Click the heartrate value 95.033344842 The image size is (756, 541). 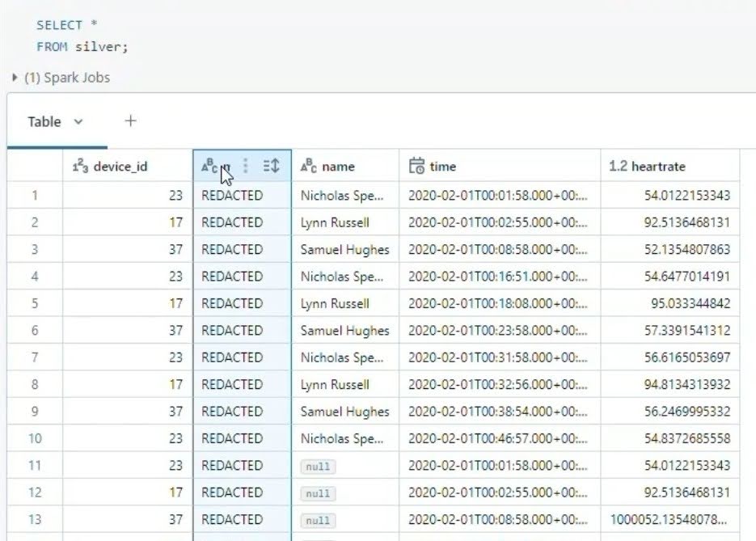tap(691, 303)
